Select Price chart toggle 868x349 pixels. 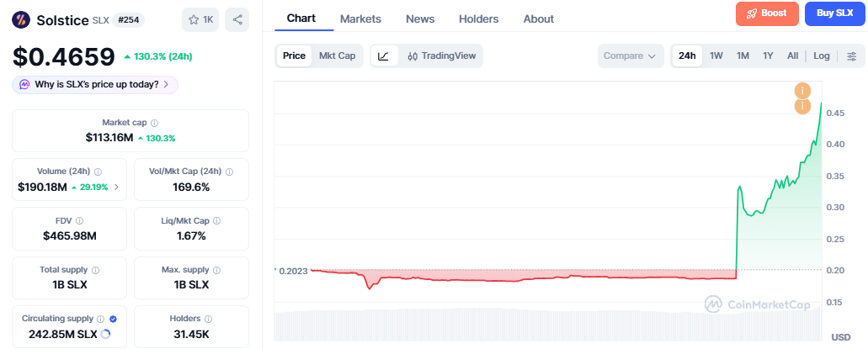294,56
